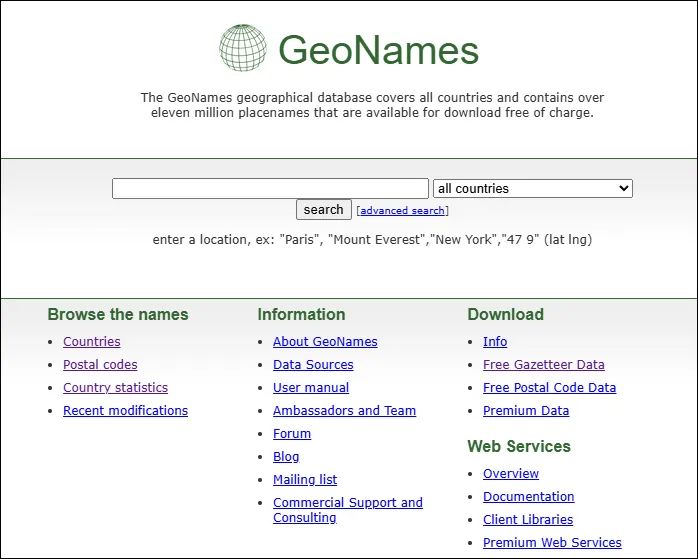Open the Postal codes link
698x559 pixels.
100,365
